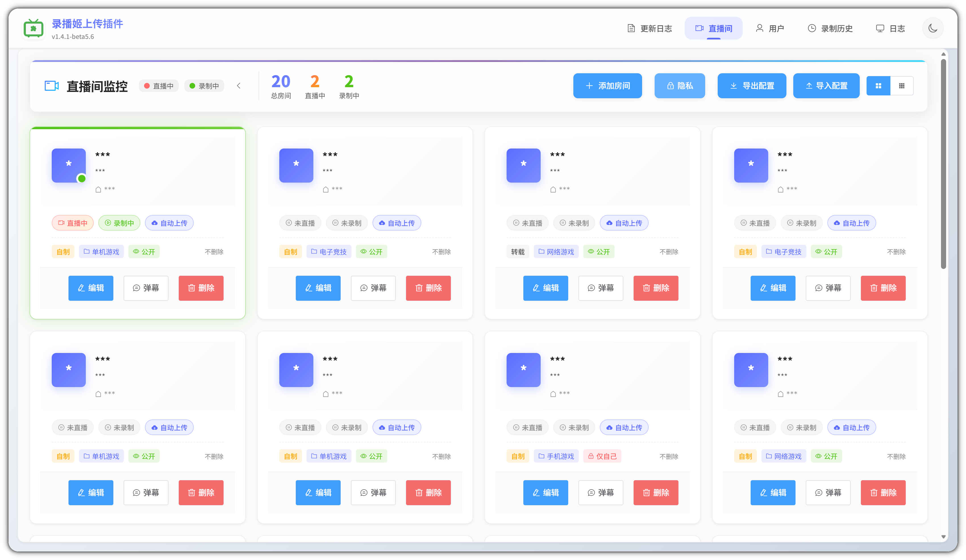Toggle the 录制中 status filter

(204, 86)
